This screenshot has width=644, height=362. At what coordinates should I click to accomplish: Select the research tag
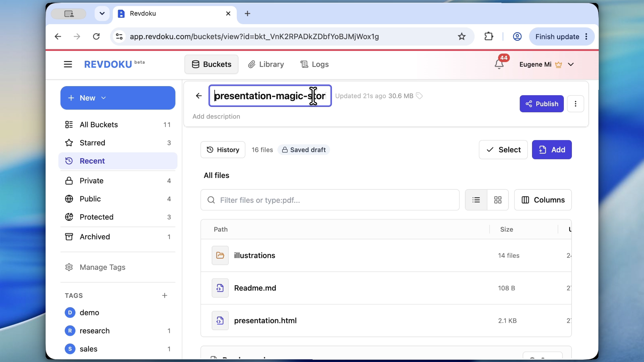(118, 331)
